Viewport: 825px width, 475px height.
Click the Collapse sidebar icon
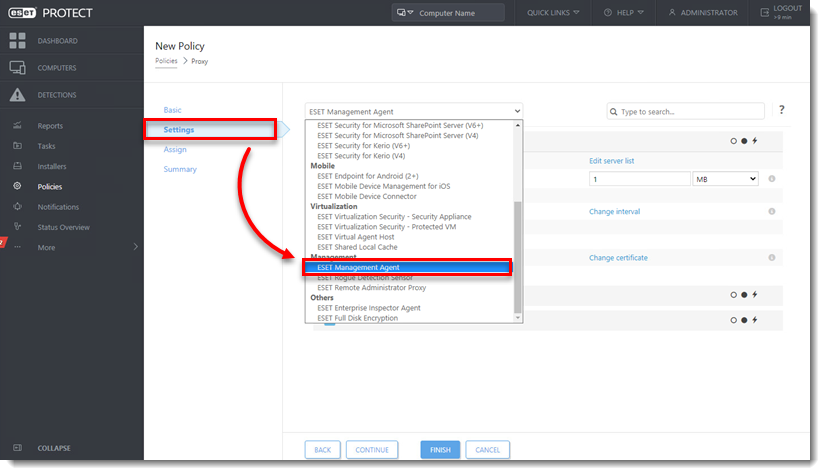click(x=17, y=448)
